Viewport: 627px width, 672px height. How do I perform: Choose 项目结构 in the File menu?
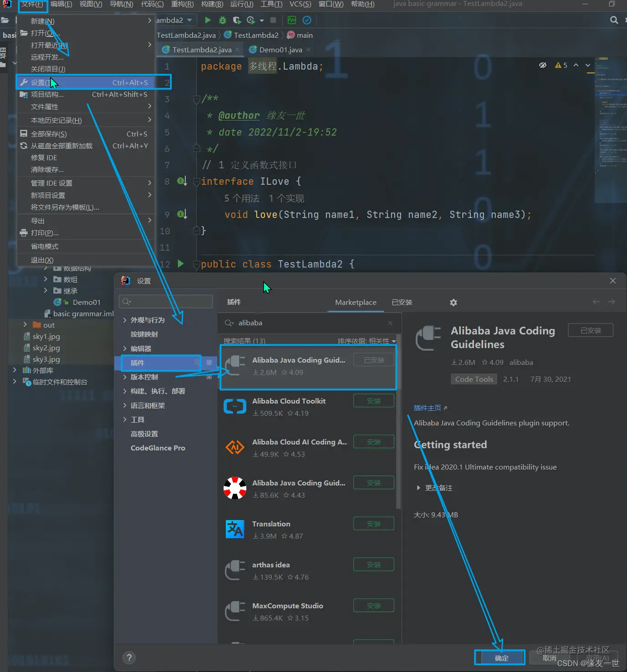(85, 94)
